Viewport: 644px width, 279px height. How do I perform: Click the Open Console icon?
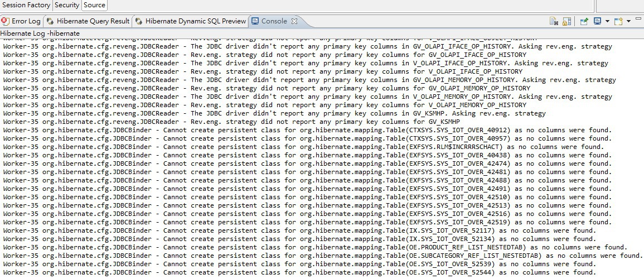[618, 21]
